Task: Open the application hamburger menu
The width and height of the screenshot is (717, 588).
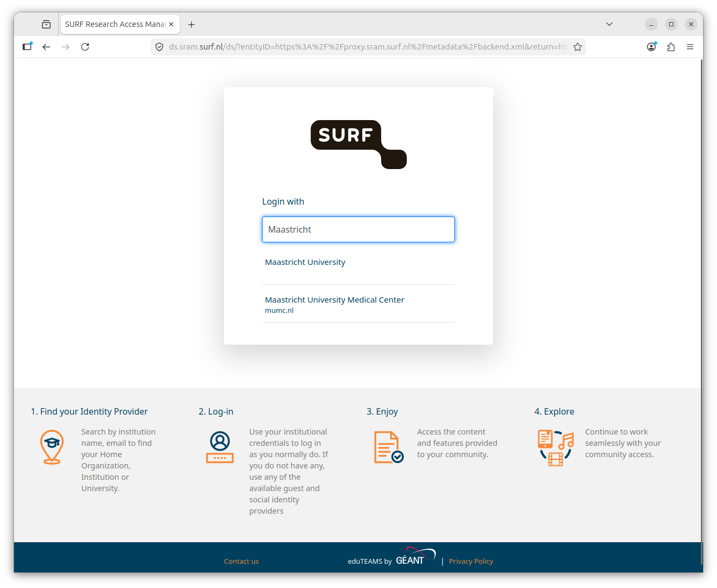Action: [690, 47]
